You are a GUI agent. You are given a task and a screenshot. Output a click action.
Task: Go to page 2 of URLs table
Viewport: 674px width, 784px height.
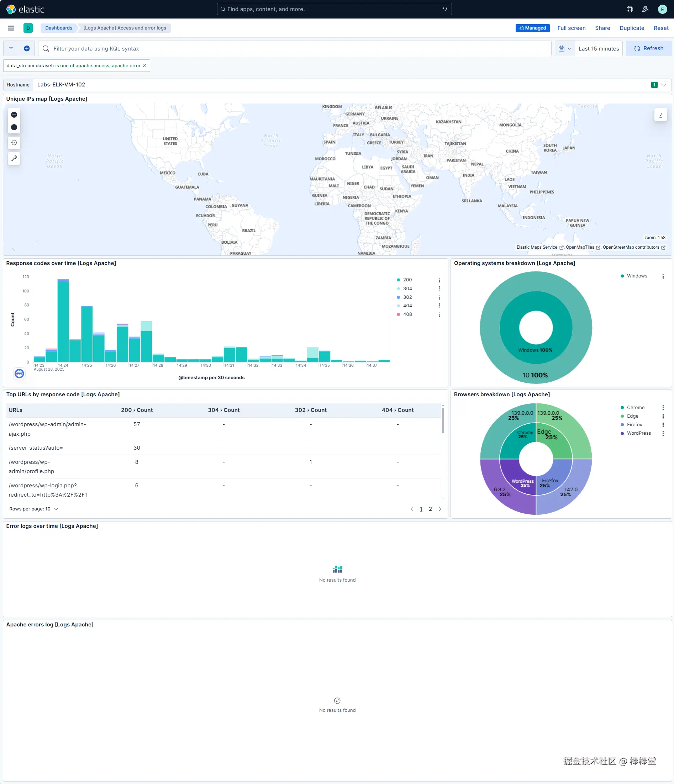(x=430, y=509)
